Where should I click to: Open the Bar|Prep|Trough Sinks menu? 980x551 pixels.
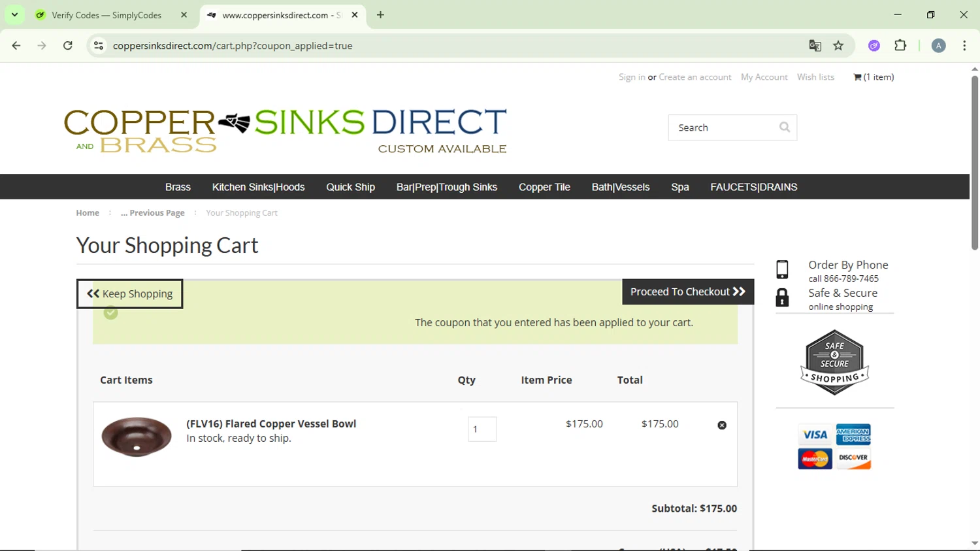[x=447, y=187]
